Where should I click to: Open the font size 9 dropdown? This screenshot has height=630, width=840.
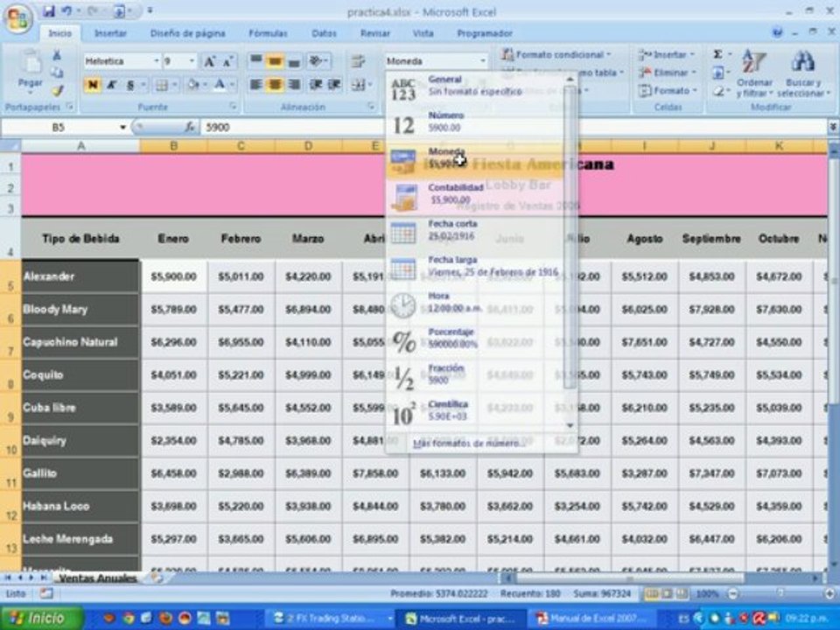click(192, 61)
